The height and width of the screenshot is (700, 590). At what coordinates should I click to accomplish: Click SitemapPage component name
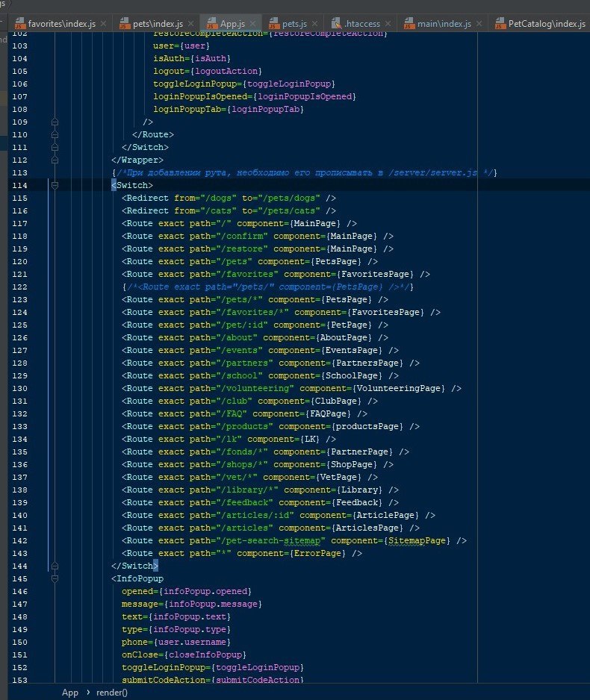point(417,540)
